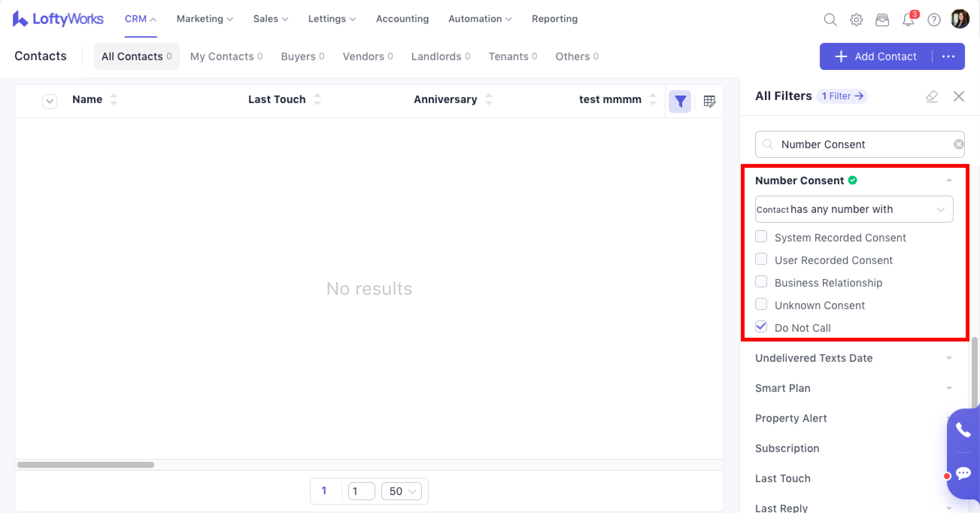Click the phone dialer floating icon
The height and width of the screenshot is (513, 980).
click(x=963, y=430)
